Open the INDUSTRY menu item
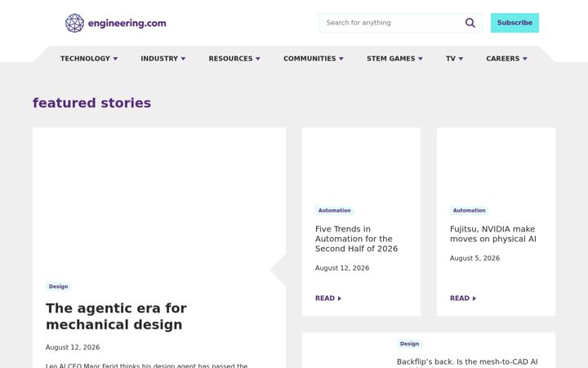 click(159, 59)
